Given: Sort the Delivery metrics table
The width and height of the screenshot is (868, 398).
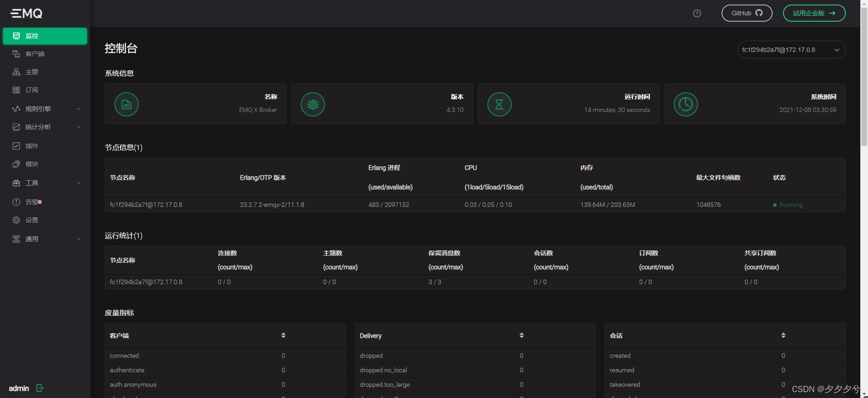Looking at the screenshot, I should [522, 335].
